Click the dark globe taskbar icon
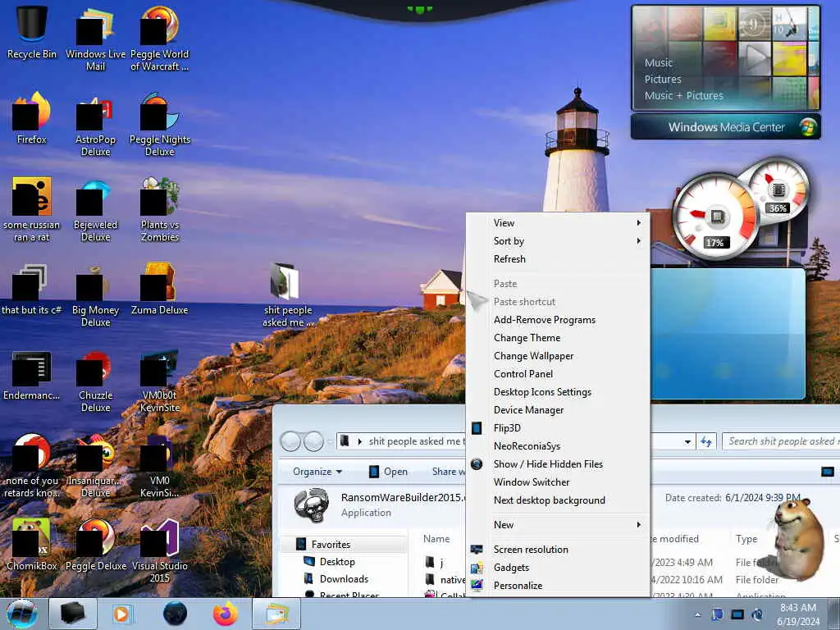Viewport: 840px width, 630px height. click(175, 614)
